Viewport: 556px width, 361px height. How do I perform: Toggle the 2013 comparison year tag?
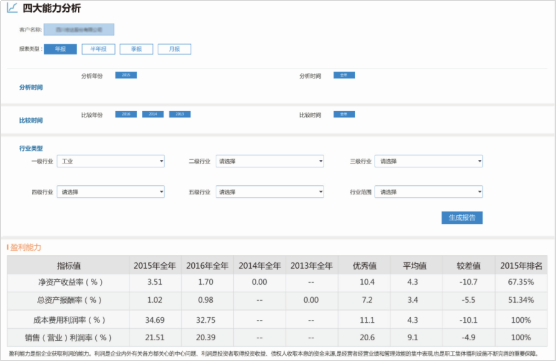point(180,114)
